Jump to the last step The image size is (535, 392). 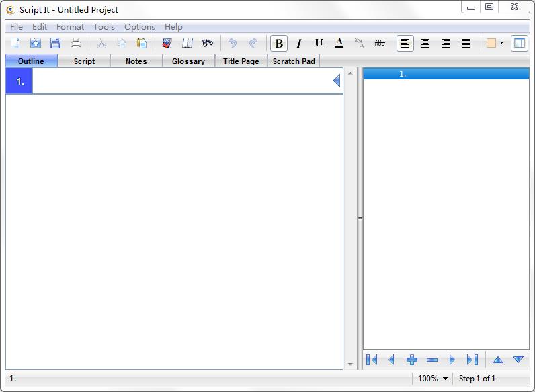[x=472, y=360]
